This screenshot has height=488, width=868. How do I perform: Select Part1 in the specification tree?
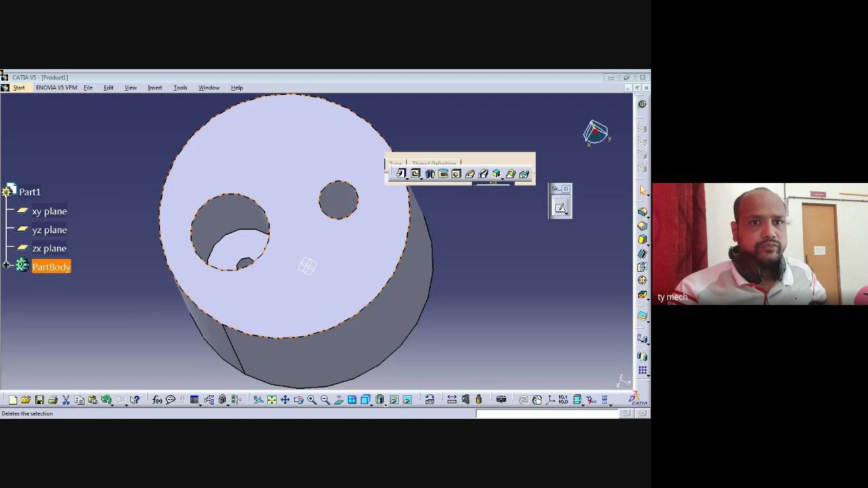click(29, 192)
